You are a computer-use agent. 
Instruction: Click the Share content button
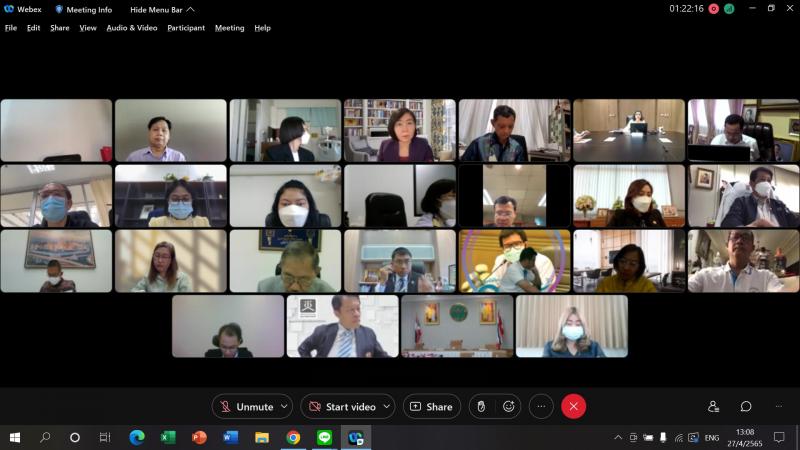(x=432, y=407)
